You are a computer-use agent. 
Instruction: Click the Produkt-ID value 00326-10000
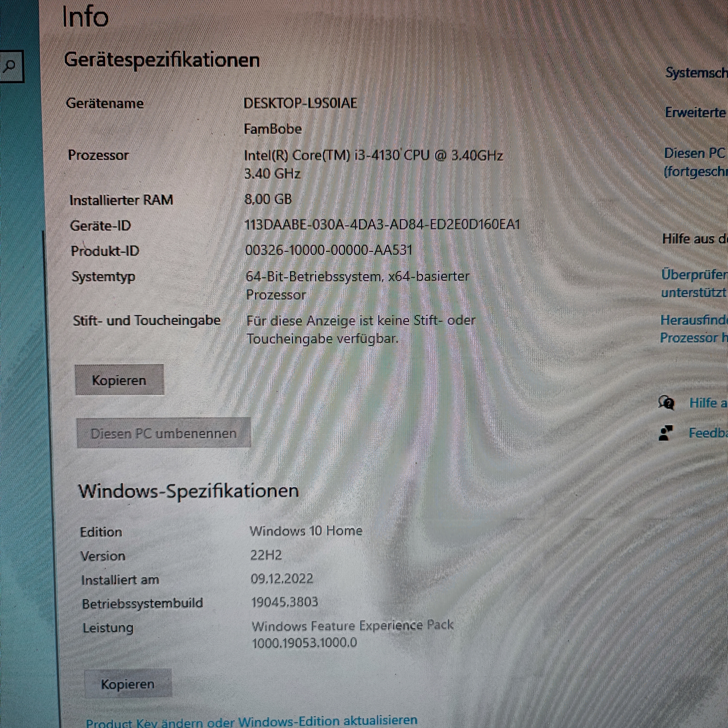tap(329, 250)
